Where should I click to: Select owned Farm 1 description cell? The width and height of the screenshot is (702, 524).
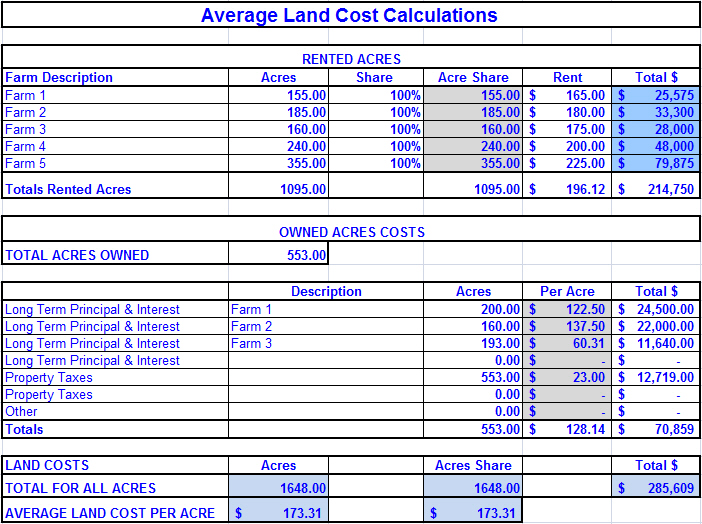click(x=326, y=309)
